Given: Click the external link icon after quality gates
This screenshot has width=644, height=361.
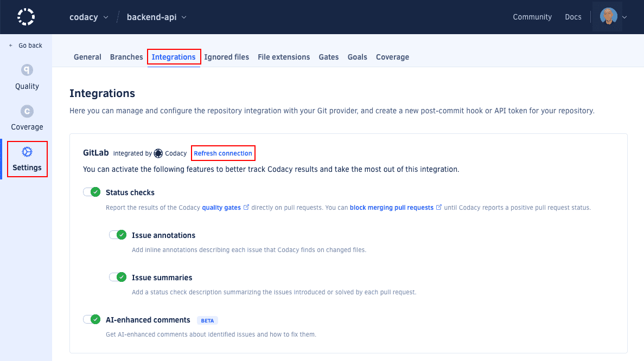Looking at the screenshot, I should pyautogui.click(x=246, y=207).
